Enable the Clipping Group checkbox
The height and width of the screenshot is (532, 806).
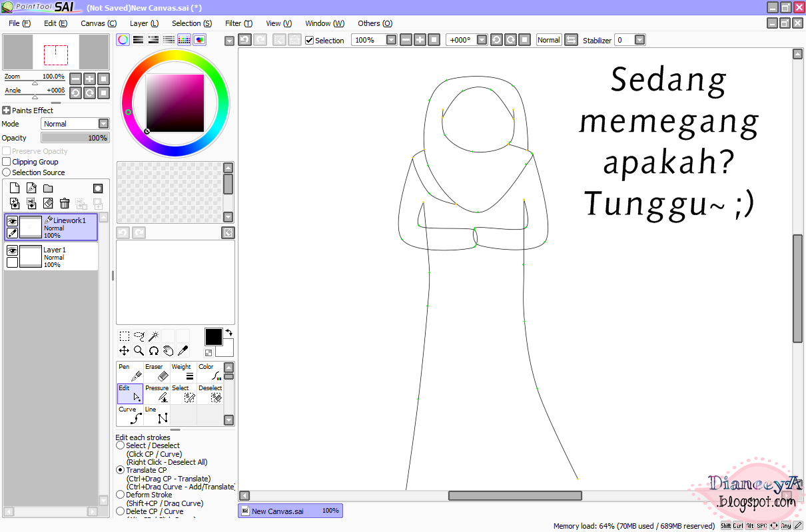[7, 162]
